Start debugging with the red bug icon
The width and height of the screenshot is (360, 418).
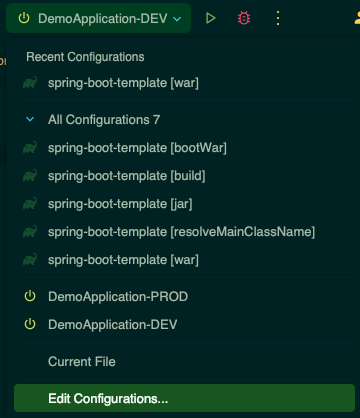(x=244, y=18)
